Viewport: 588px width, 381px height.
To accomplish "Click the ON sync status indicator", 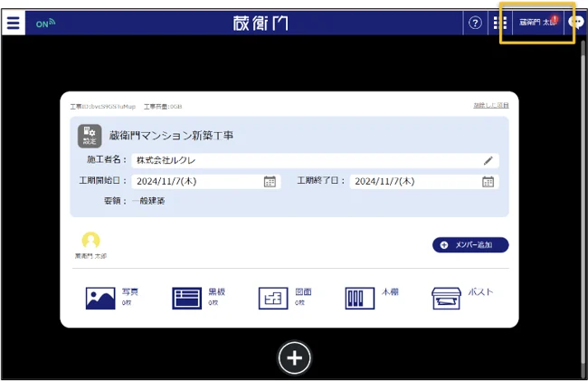I will click(45, 24).
